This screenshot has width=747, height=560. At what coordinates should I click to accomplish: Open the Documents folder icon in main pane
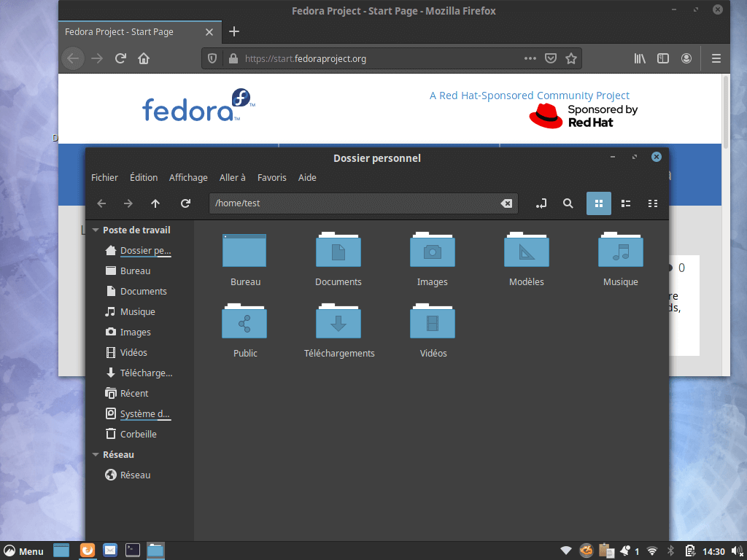click(x=338, y=249)
